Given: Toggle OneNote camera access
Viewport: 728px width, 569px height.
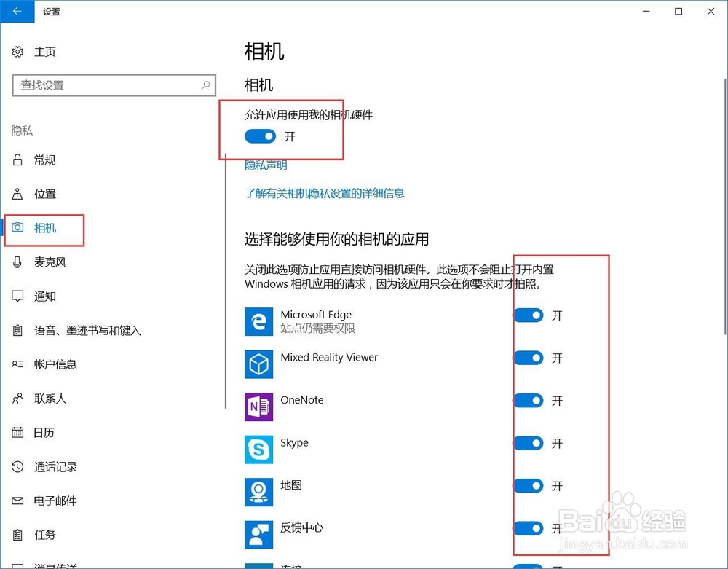Looking at the screenshot, I should click(528, 401).
